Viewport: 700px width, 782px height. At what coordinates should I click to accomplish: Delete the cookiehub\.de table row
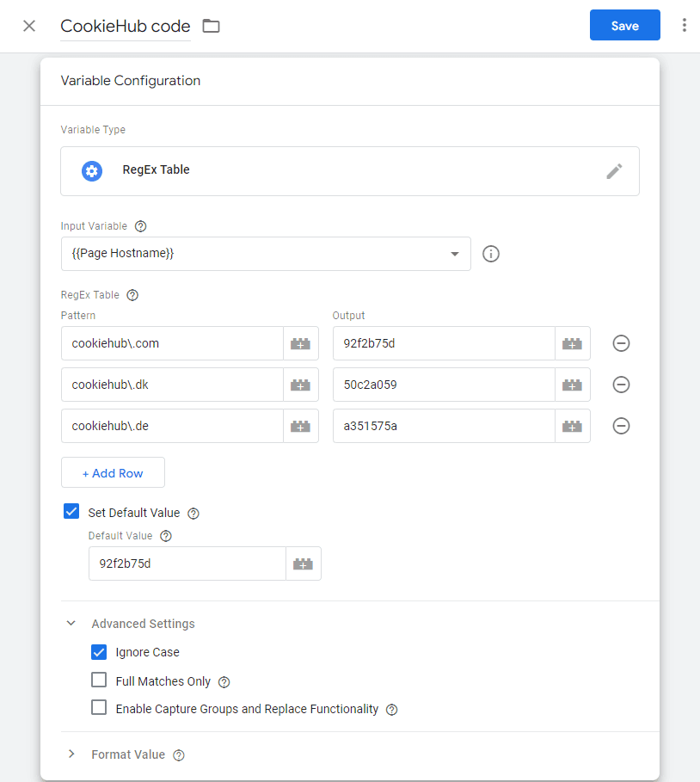[621, 426]
